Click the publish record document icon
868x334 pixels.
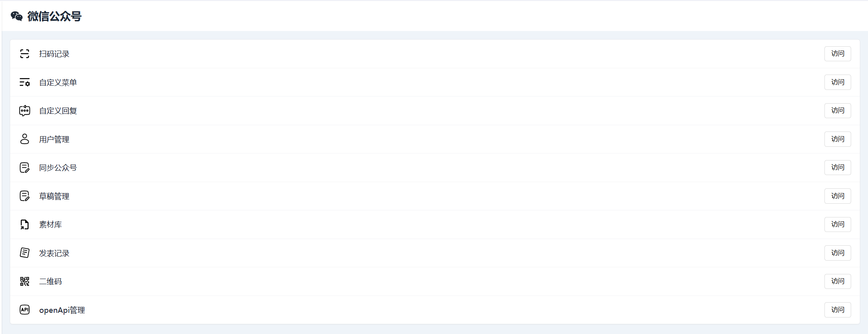(x=25, y=253)
